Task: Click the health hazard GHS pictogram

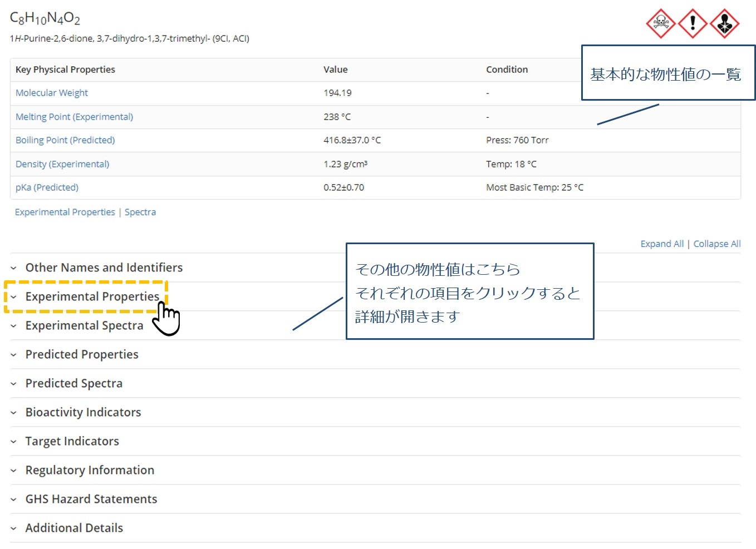Action: point(724,23)
